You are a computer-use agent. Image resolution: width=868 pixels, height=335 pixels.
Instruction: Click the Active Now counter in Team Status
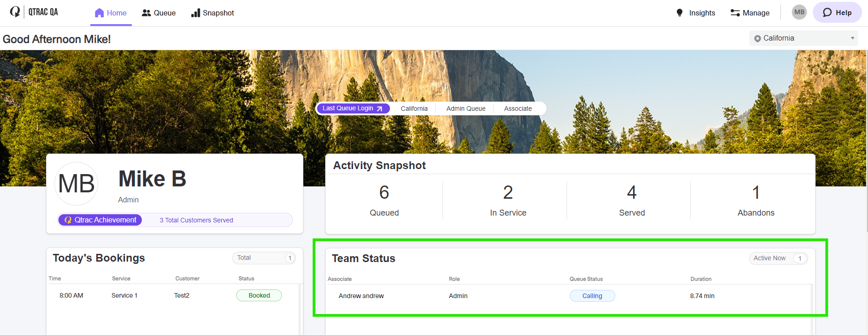click(778, 258)
